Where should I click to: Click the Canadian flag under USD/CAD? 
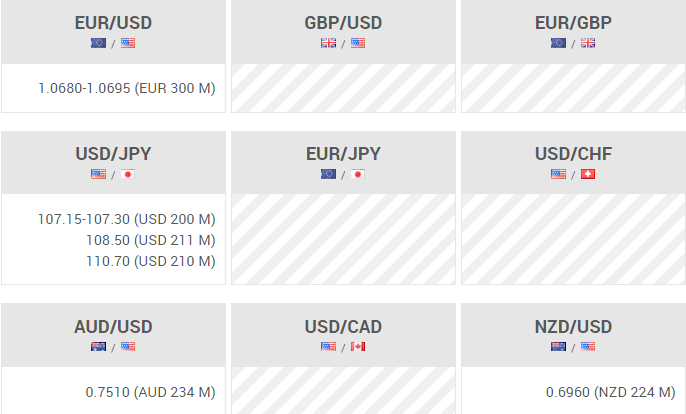pos(358,347)
